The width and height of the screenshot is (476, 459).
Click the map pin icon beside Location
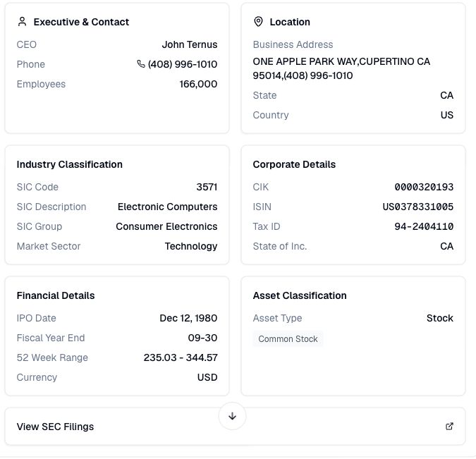pos(258,22)
